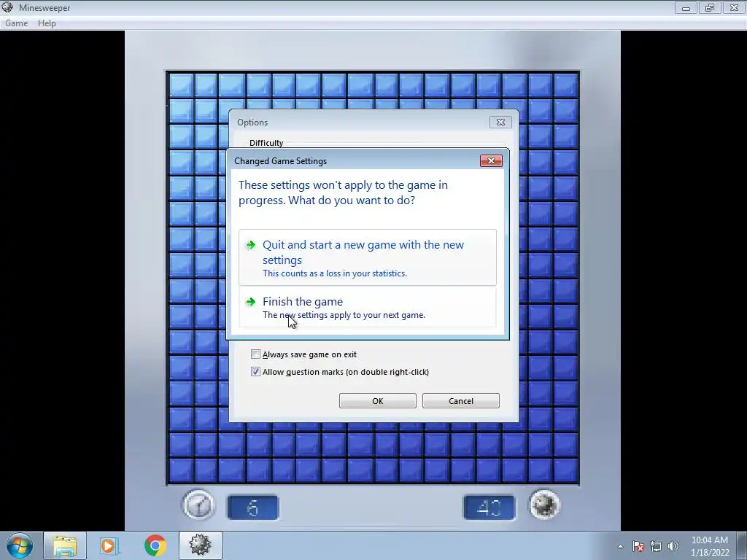The image size is (747, 560).
Task: Click the mine icon beside the mine counter
Action: pyautogui.click(x=544, y=505)
